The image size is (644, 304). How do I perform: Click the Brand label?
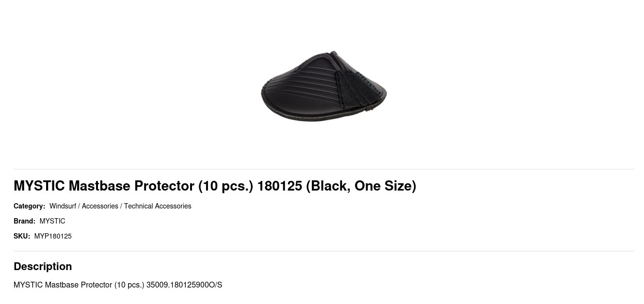tap(24, 221)
